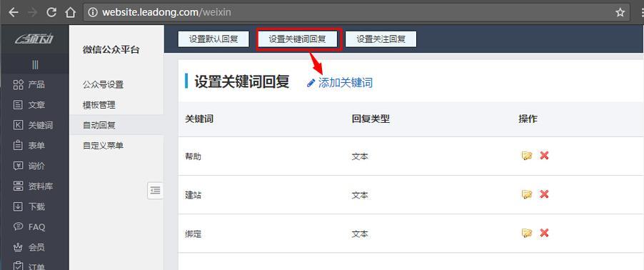
Task: Click the site info icon in address bar
Action: 93,12
